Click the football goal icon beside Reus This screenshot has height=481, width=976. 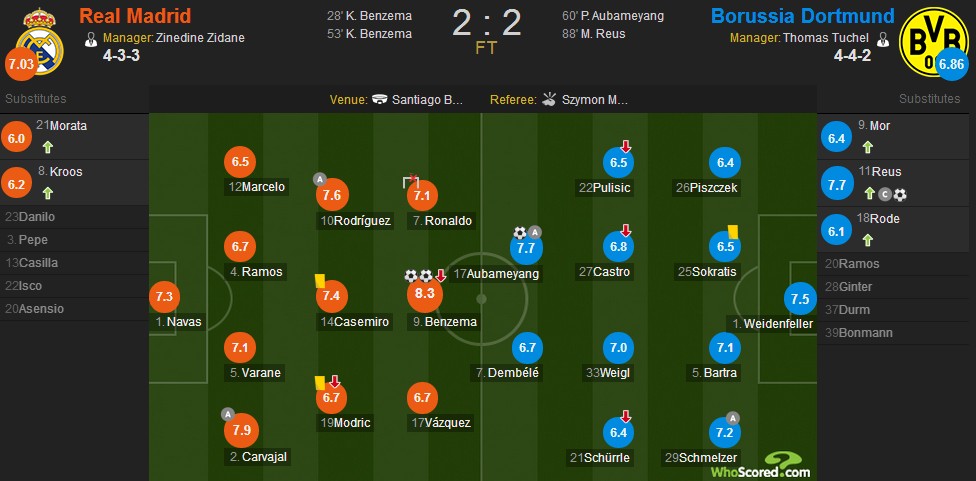coord(900,195)
